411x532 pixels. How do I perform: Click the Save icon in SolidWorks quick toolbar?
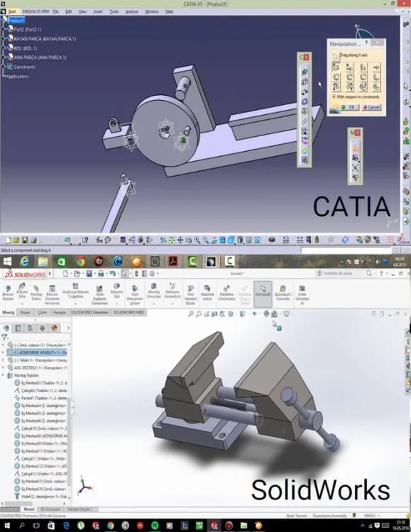pos(89,274)
